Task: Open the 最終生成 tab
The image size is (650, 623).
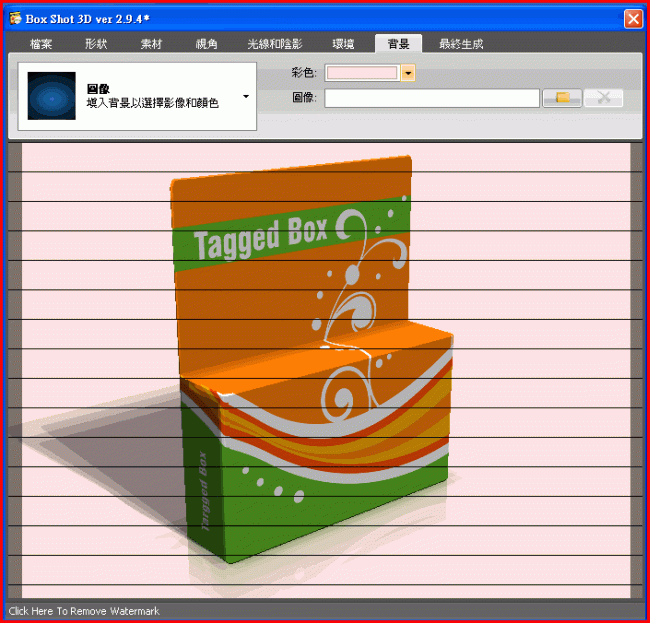Action: [461, 44]
